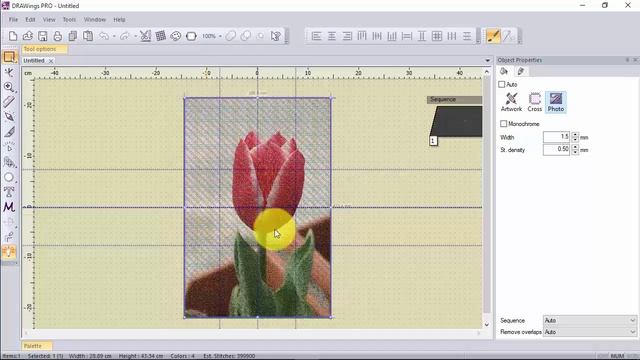Align objects left icon

click(316, 36)
